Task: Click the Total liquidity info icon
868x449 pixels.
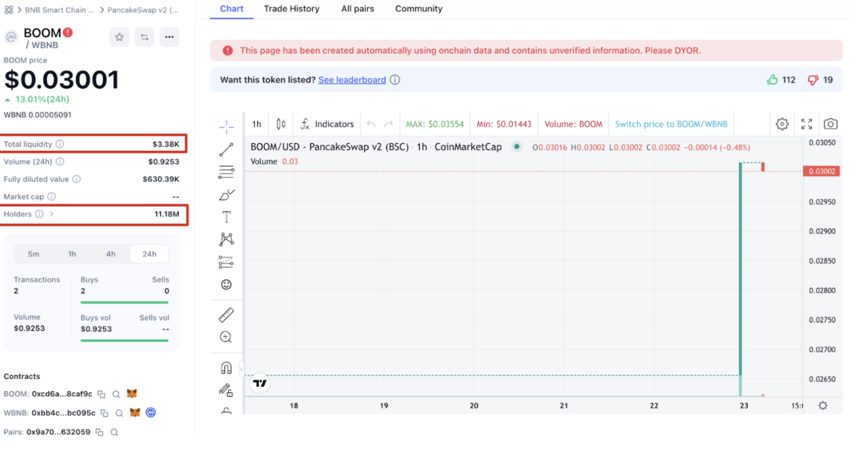Action: click(60, 144)
